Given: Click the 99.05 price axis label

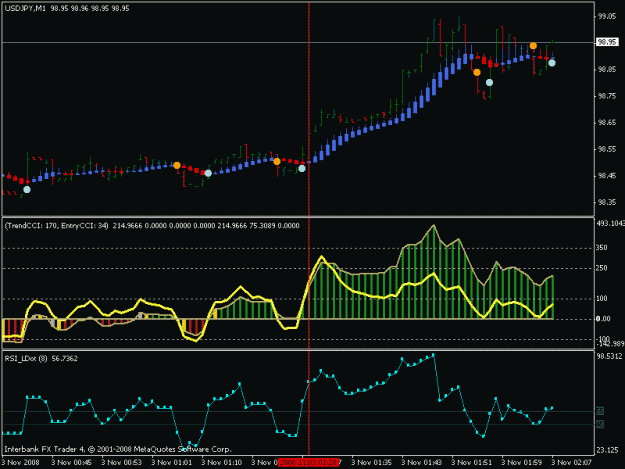Looking at the screenshot, I should (606, 16).
